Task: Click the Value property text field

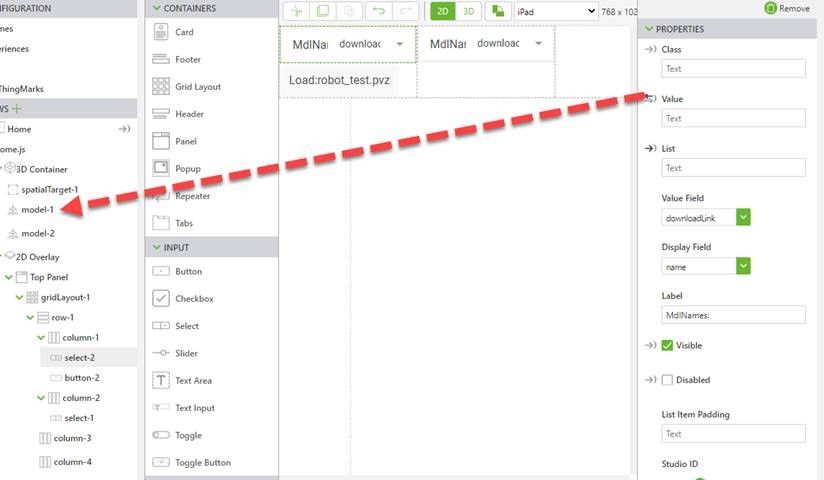Action: 733,118
